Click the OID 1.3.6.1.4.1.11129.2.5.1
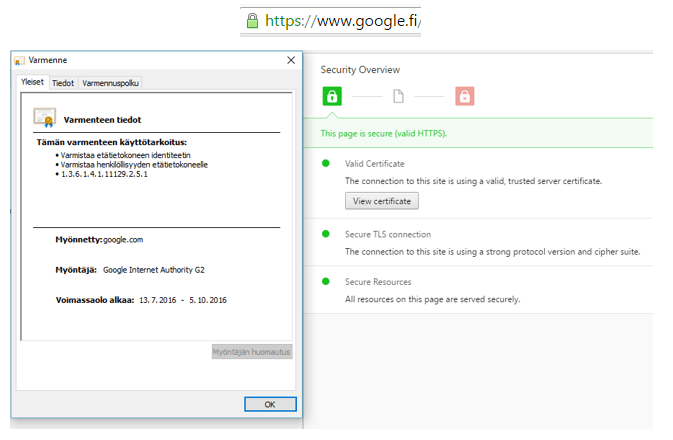The width and height of the screenshot is (673, 440). 104,174
